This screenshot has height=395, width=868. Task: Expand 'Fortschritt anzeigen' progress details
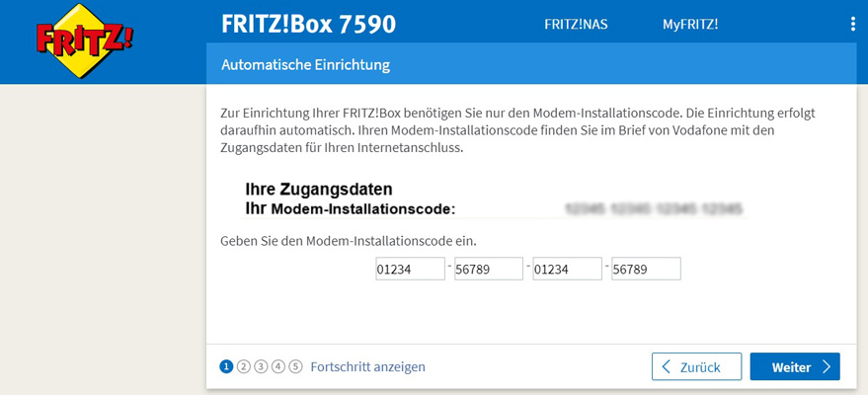point(367,366)
